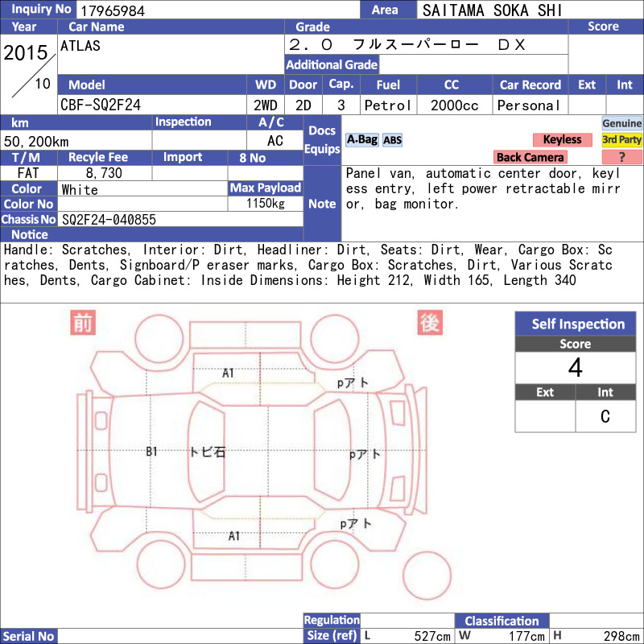Click the red rear kanji marker
Image resolution: width=644 pixels, height=644 pixels.
pyautogui.click(x=430, y=323)
